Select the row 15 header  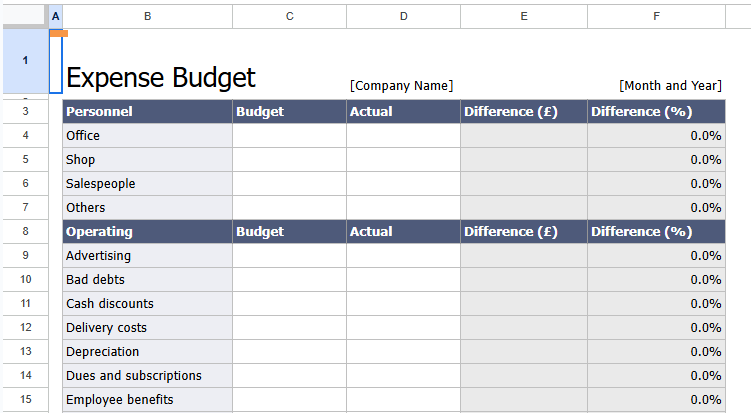coord(24,399)
